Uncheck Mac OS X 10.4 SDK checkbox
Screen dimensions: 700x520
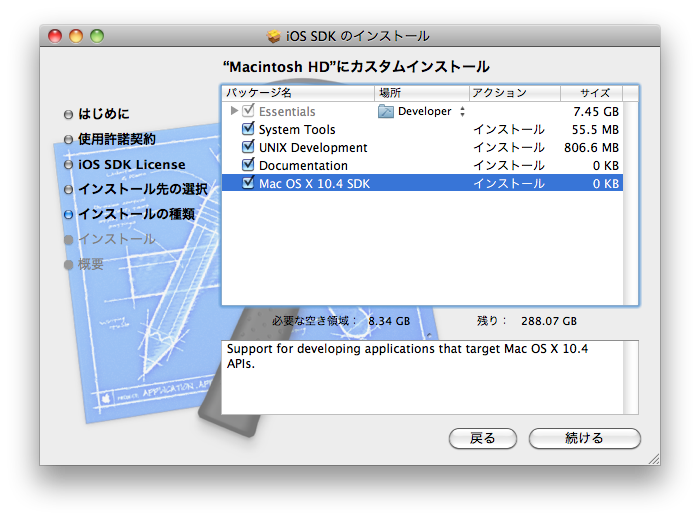(x=248, y=184)
